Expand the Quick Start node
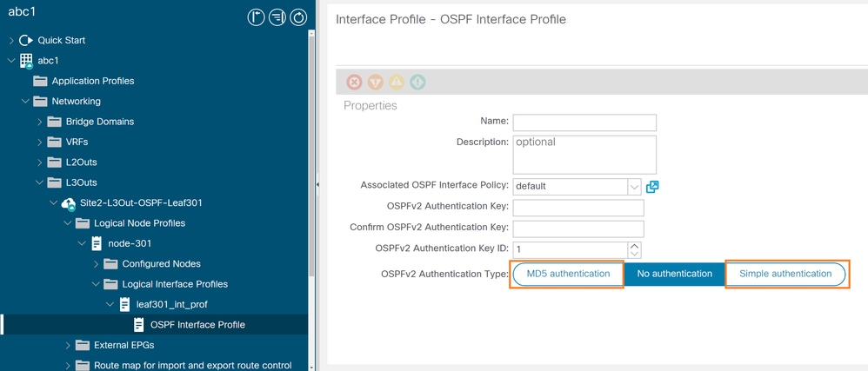The image size is (868, 371). point(11,40)
